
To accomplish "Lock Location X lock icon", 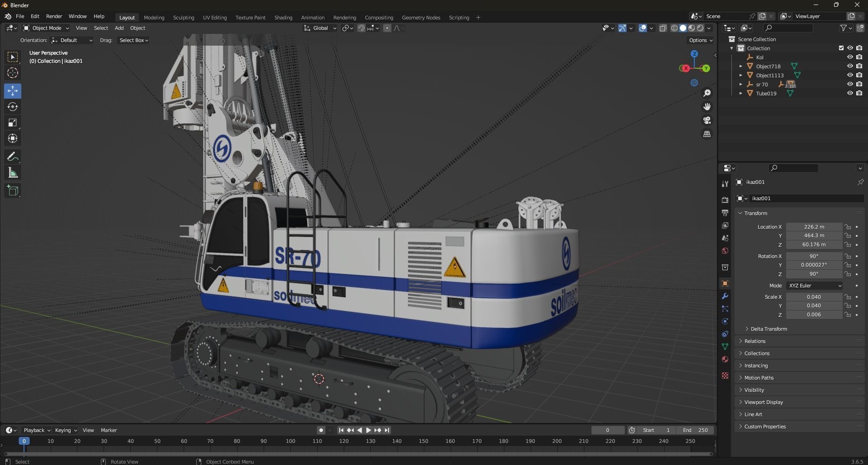I will pos(848,227).
